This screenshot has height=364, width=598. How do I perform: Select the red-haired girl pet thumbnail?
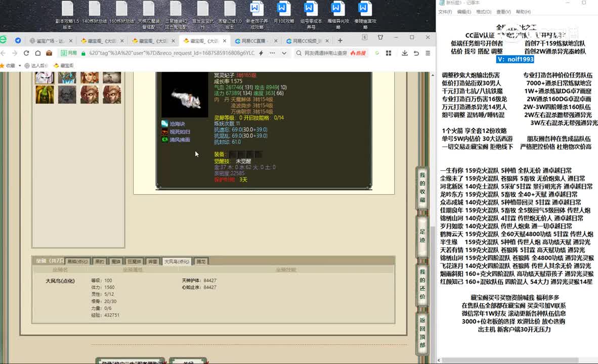[x=89, y=77]
